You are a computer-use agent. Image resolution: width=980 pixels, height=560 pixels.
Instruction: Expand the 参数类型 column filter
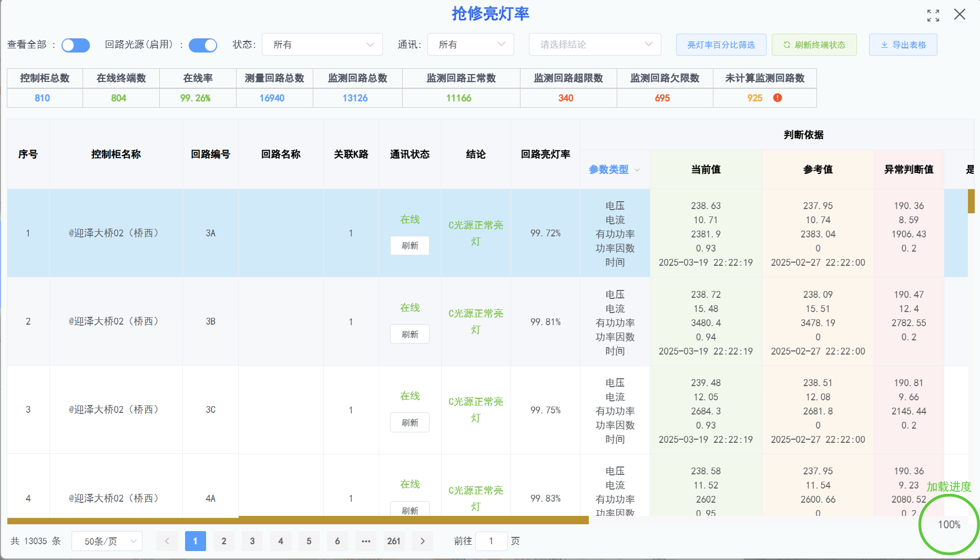click(637, 170)
